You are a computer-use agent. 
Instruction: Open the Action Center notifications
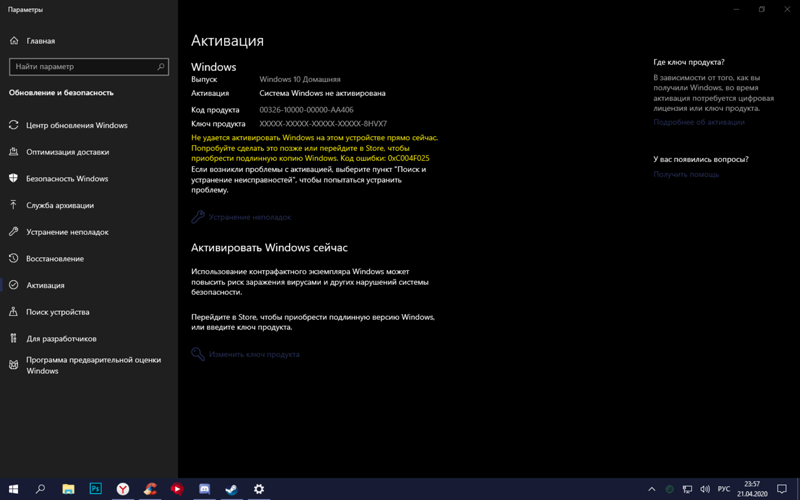[782, 489]
